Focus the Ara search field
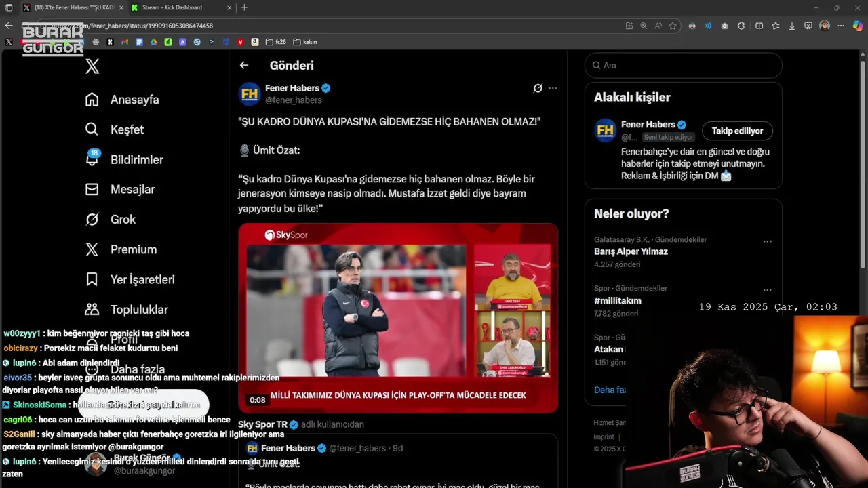 [683, 66]
